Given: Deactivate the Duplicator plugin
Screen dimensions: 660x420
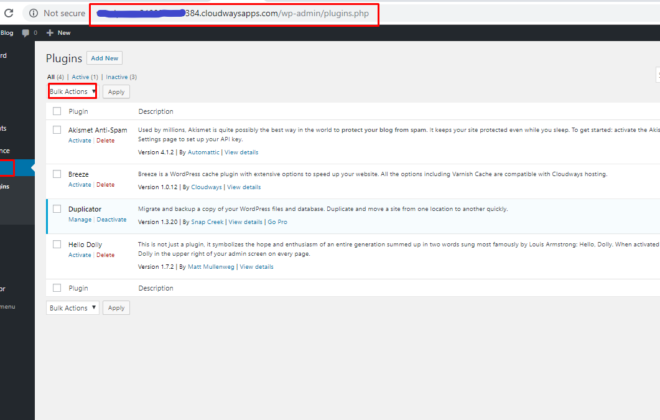Looking at the screenshot, I should coord(112,220).
